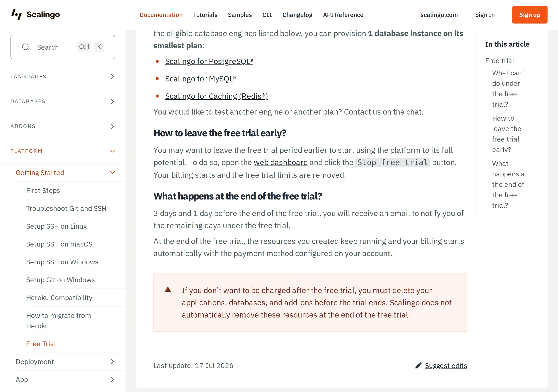Click the search magnifier icon

click(x=26, y=47)
